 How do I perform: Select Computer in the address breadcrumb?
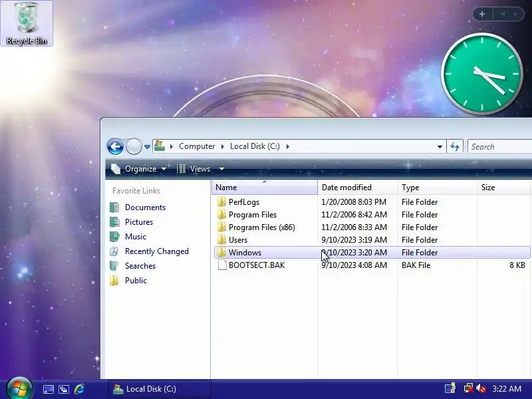tap(197, 146)
